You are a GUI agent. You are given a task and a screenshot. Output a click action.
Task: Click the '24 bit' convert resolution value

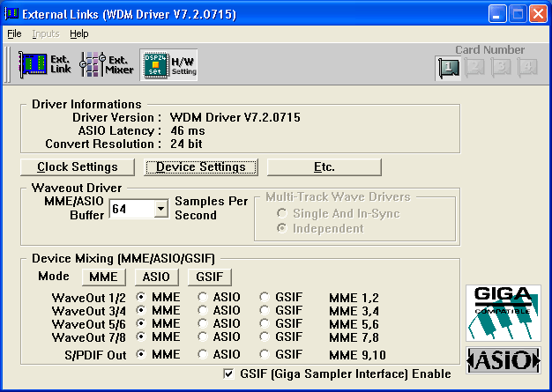point(186,144)
